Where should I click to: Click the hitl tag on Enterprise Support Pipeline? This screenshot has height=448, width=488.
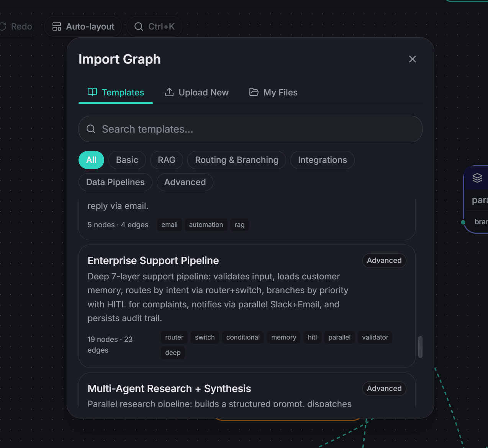(312, 337)
